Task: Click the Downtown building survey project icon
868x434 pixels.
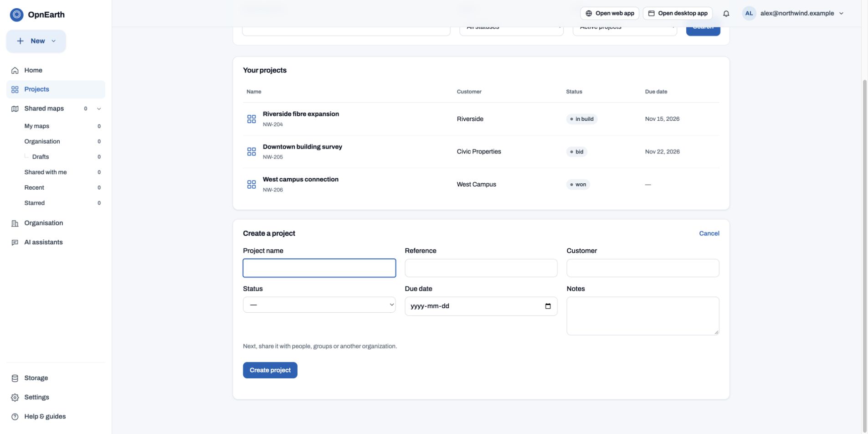Action: 252,152
